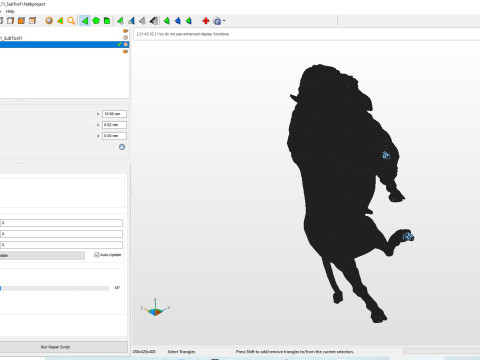Click the blue repair settings icon beside the red cross
The image size is (480, 360).
click(217, 21)
